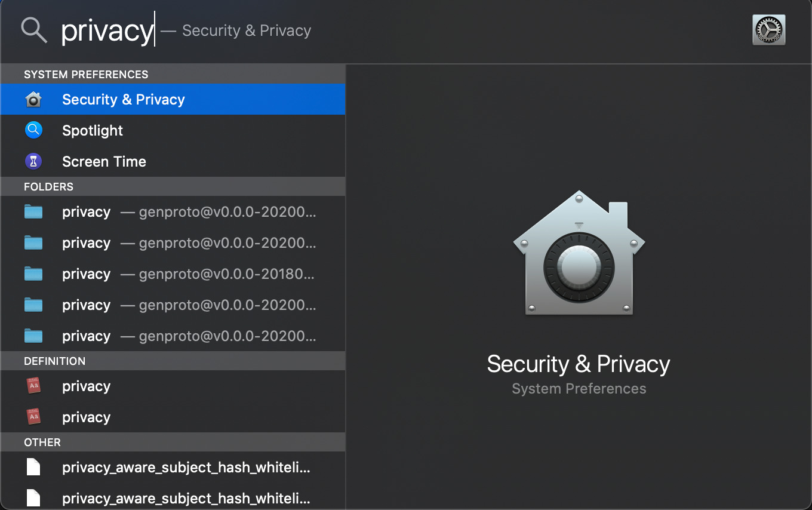Click the large Security & Privacy preview icon
The width and height of the screenshot is (812, 510).
(579, 253)
